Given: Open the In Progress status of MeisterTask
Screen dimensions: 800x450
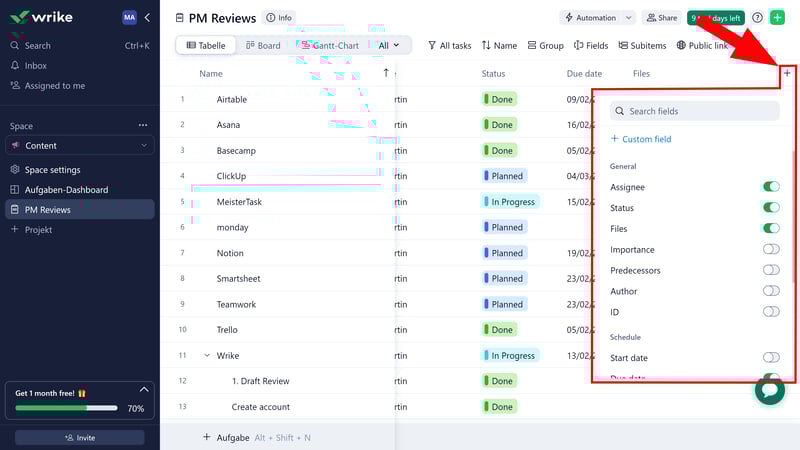Looking at the screenshot, I should 510,202.
